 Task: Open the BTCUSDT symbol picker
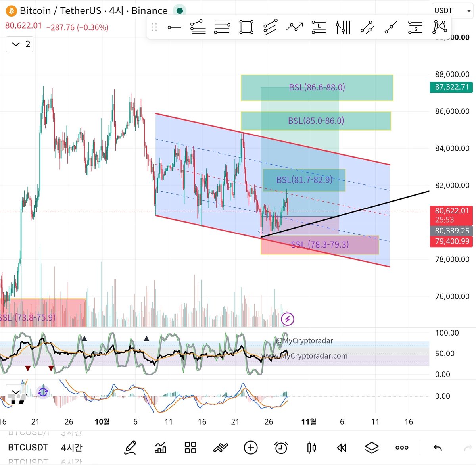(28, 448)
